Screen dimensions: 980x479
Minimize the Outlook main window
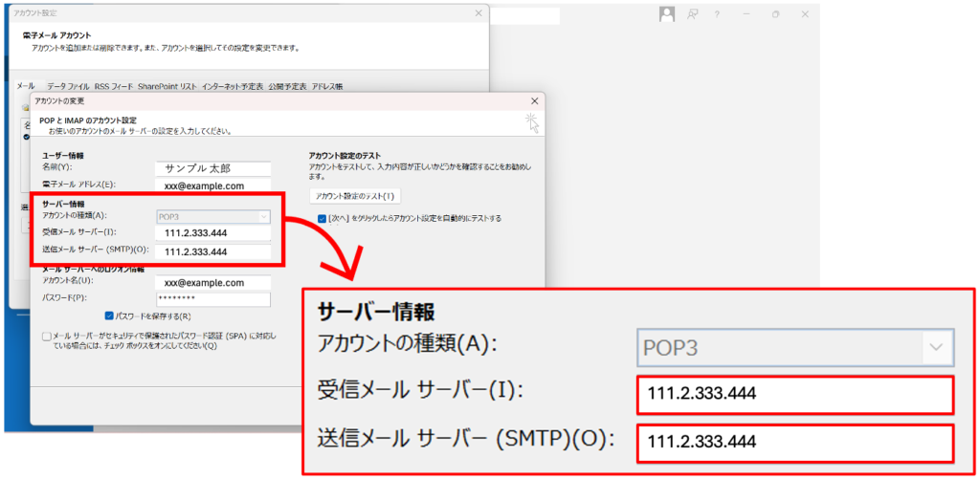click(x=746, y=14)
